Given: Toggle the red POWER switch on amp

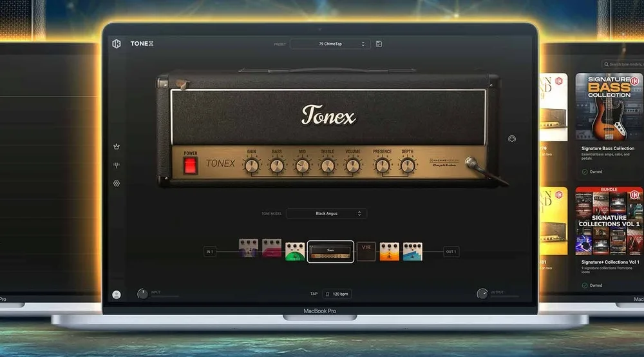Looking at the screenshot, I should pyautogui.click(x=190, y=166).
